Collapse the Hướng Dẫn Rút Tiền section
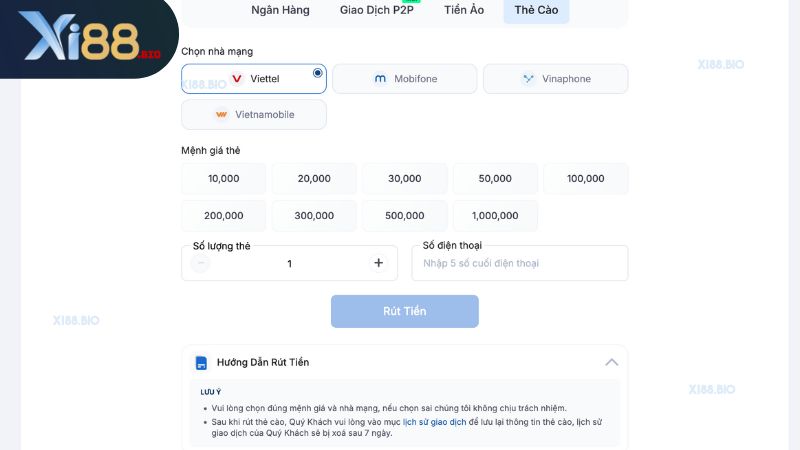The width and height of the screenshot is (800, 450). tap(612, 362)
